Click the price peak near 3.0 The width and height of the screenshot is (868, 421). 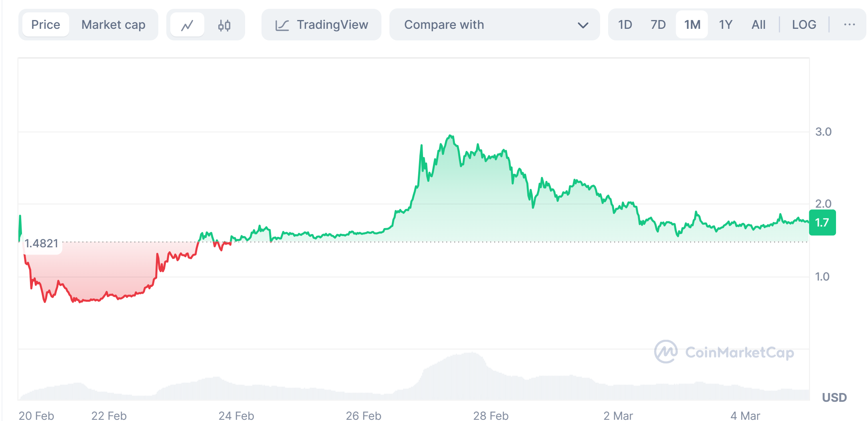[x=451, y=136]
